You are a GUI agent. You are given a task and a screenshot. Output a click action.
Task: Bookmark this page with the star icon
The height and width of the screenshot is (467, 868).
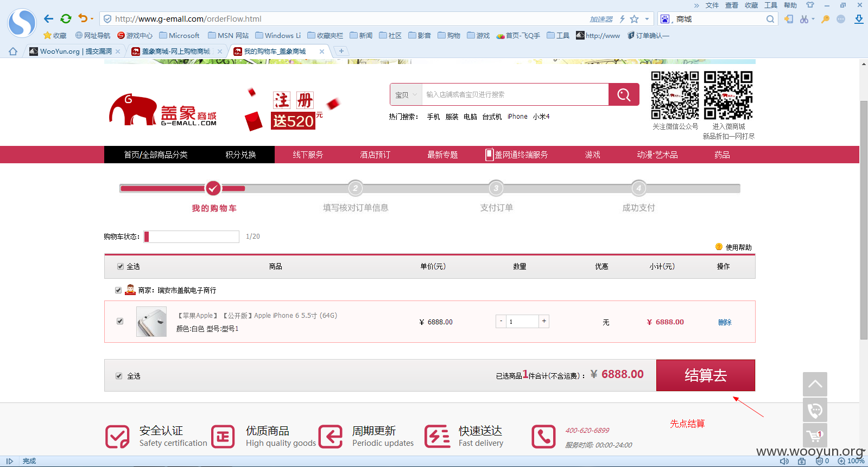[634, 19]
